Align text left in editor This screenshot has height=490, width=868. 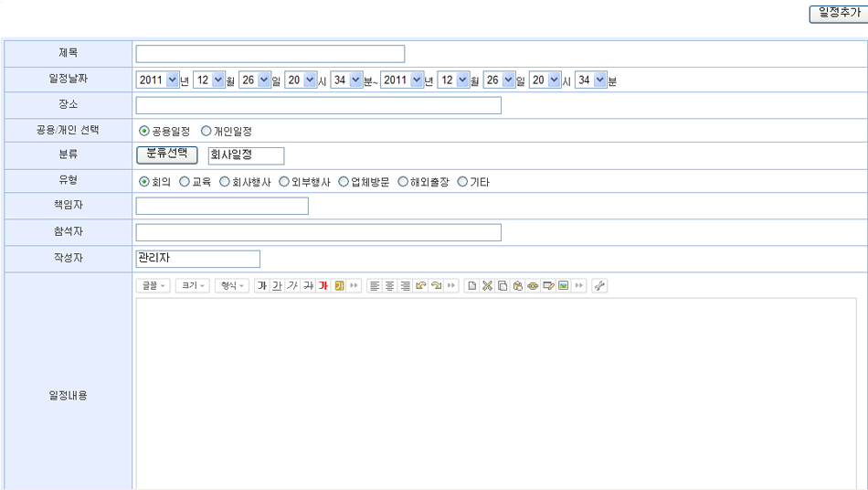coord(374,286)
